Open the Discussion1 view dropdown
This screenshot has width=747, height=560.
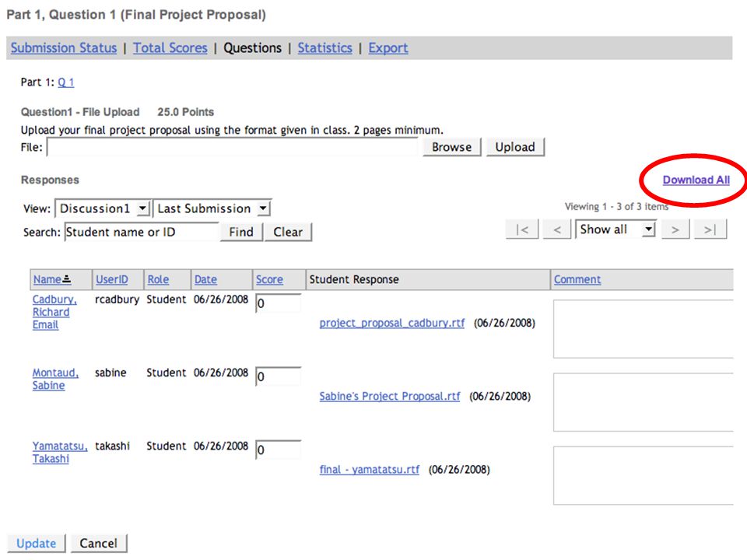pos(103,208)
